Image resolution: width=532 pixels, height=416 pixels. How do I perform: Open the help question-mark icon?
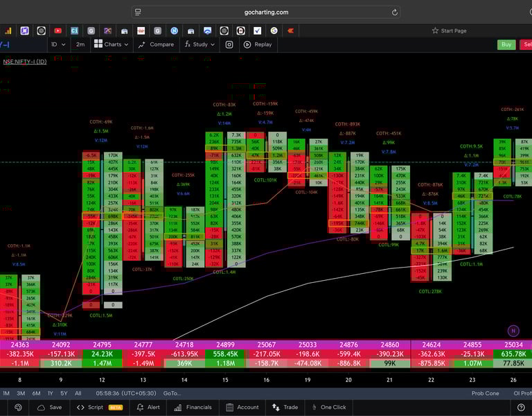(521, 407)
